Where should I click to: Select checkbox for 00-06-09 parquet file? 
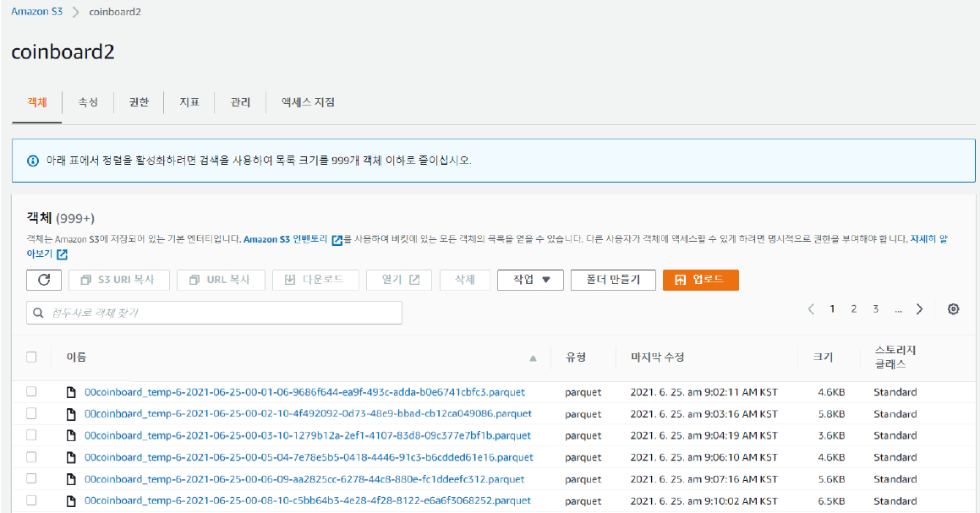[x=31, y=478]
